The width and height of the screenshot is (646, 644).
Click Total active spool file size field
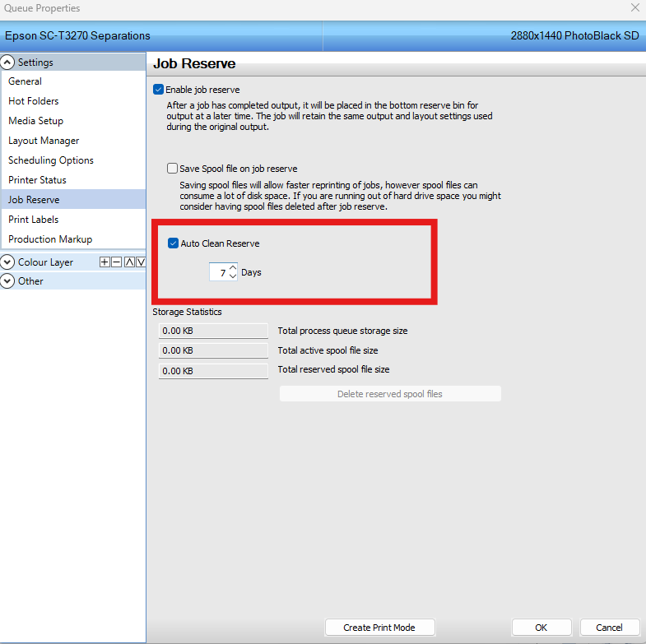coord(213,350)
